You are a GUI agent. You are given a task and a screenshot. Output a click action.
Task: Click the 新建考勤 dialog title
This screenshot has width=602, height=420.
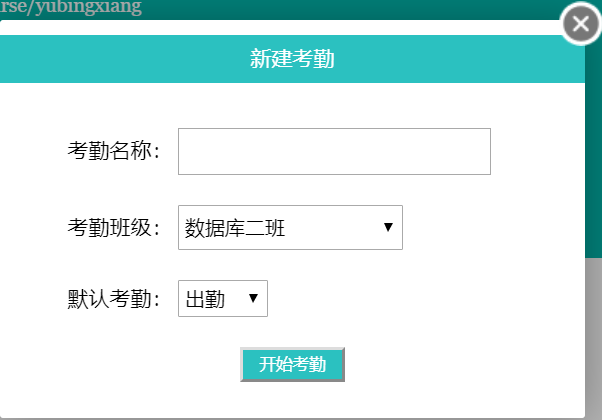tap(292, 59)
